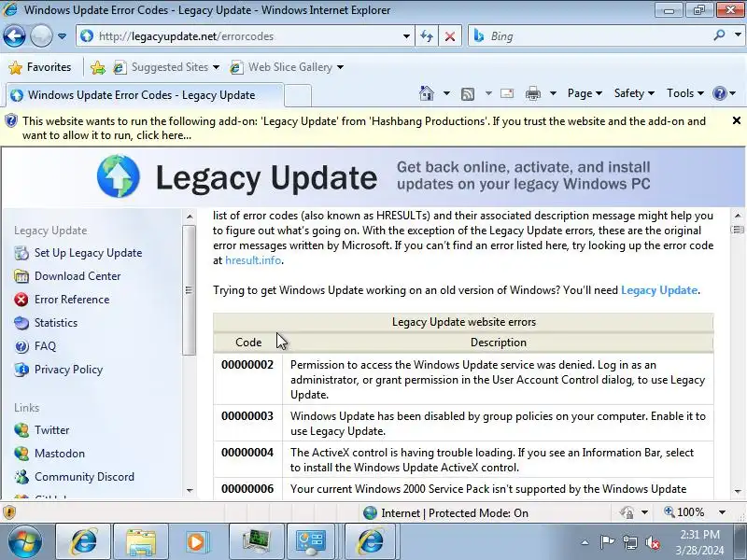The image size is (747, 560).
Task: Open the recent pages dropdown arrow
Action: point(62,36)
